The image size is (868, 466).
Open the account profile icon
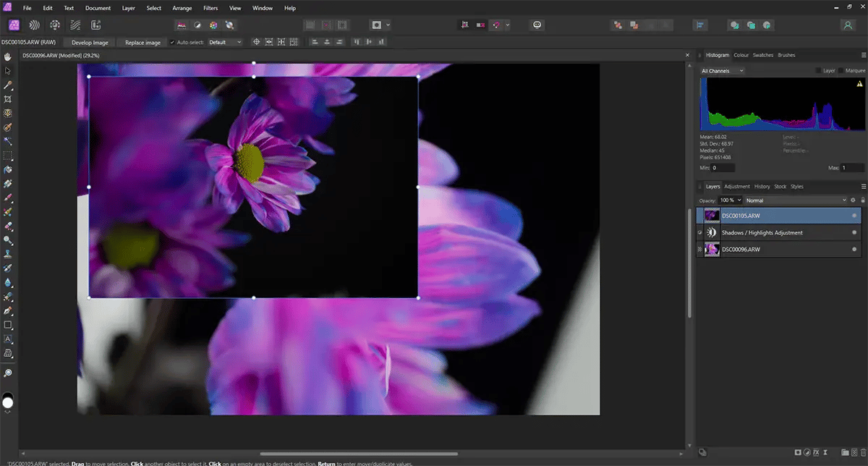tap(848, 25)
